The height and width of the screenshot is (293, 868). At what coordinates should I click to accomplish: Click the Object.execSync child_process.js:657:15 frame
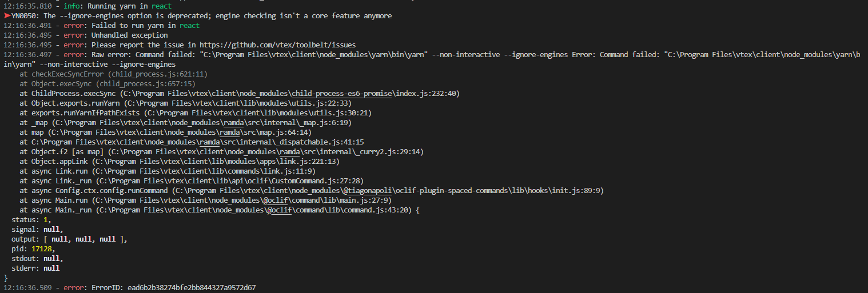pos(107,83)
